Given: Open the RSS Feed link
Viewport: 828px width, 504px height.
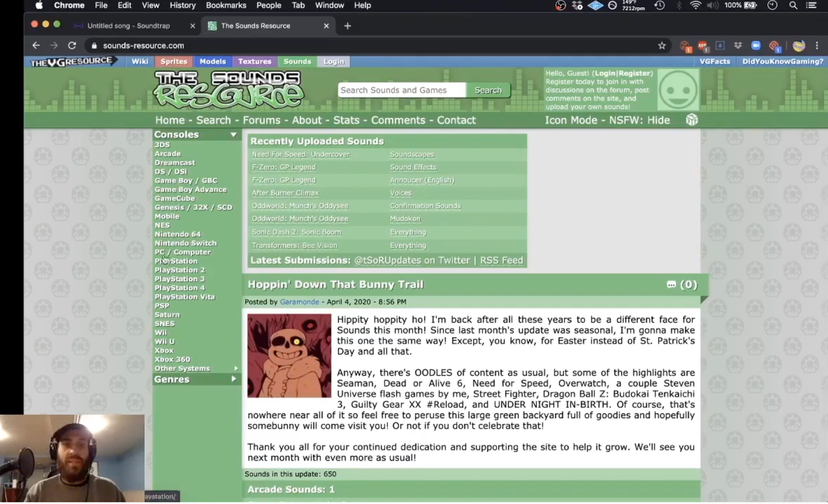Looking at the screenshot, I should [x=501, y=260].
